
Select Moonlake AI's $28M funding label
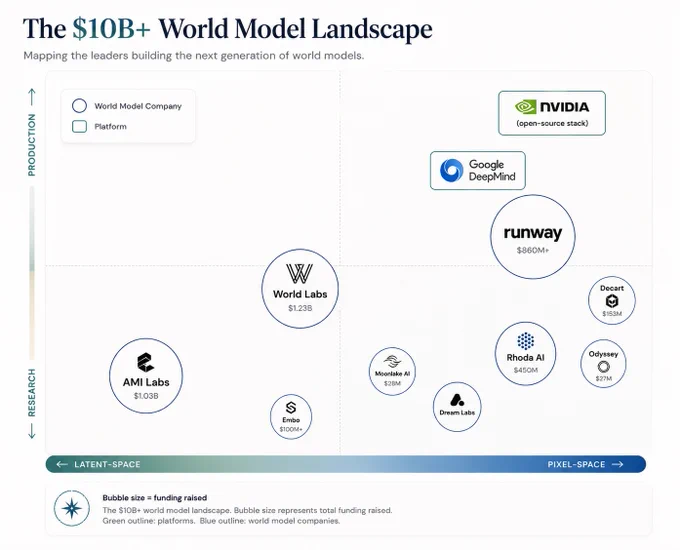click(392, 383)
